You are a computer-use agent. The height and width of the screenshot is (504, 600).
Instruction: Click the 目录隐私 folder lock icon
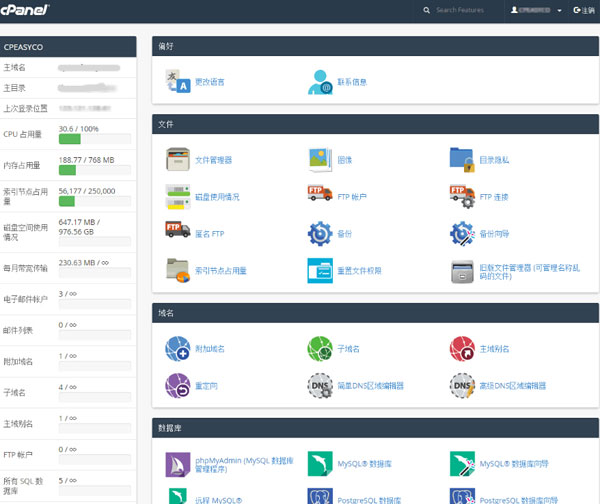pos(461,159)
